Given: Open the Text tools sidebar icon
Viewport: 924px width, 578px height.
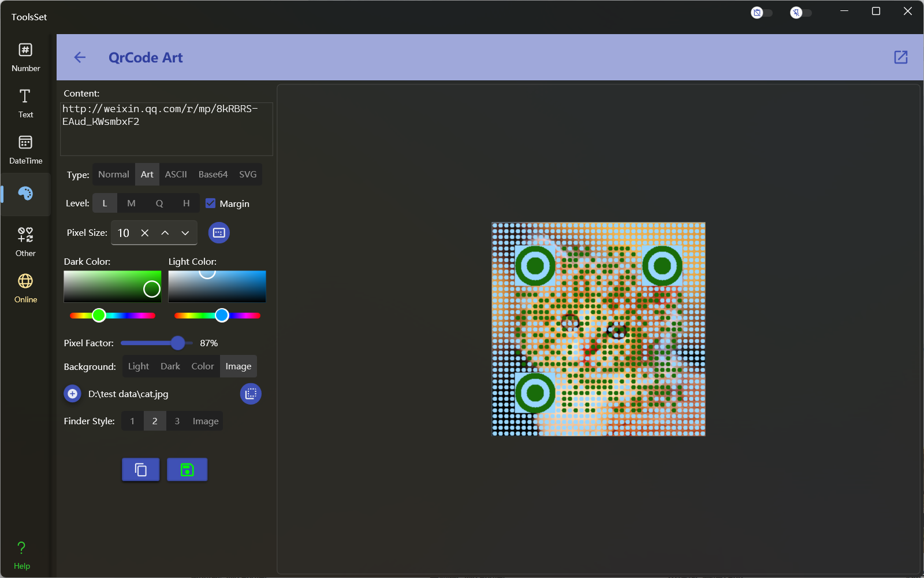Looking at the screenshot, I should (25, 103).
